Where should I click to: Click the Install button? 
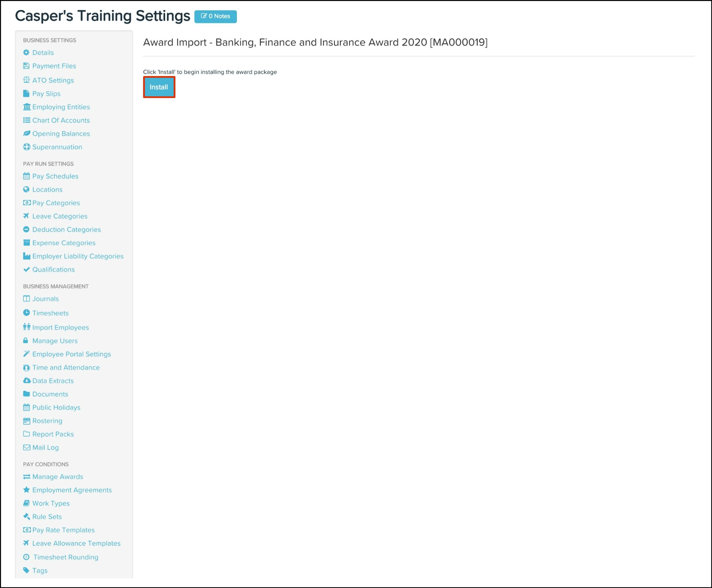(159, 87)
